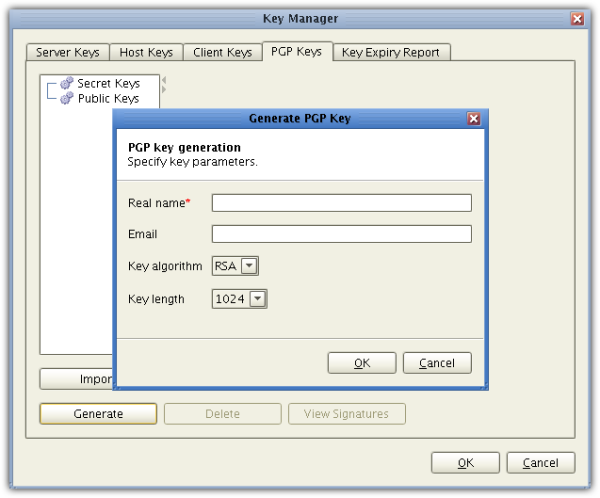
Task: Click the Public Keys gear icon
Action: pyautogui.click(x=67, y=99)
